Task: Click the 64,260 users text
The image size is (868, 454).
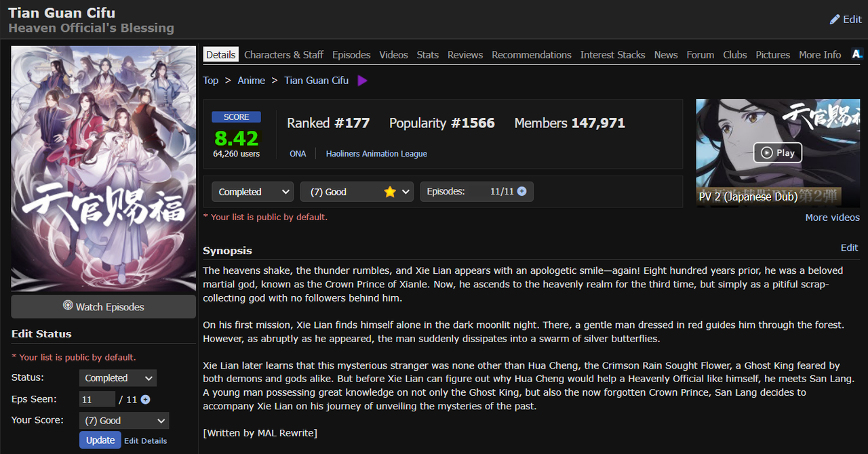Action: (236, 154)
